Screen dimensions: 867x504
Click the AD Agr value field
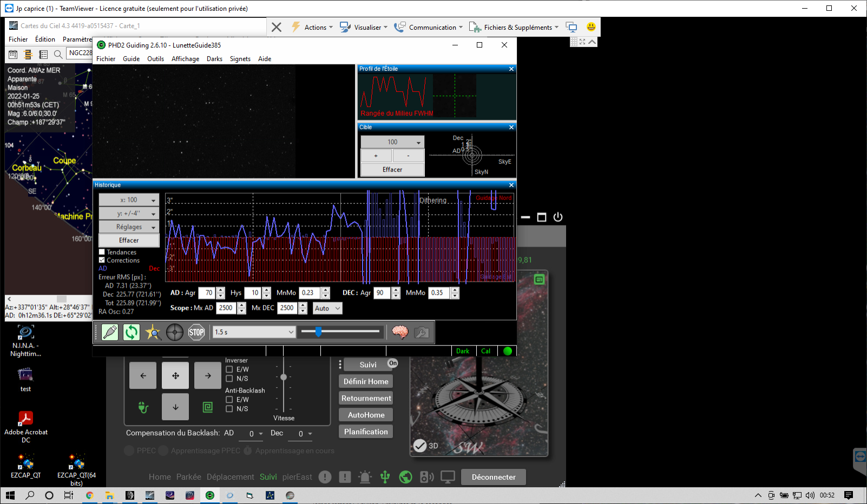207,293
